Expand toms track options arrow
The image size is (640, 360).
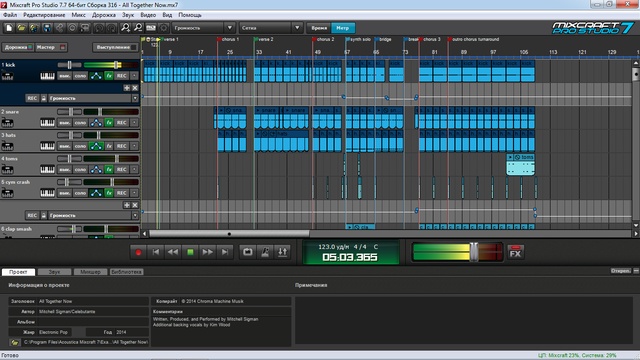click(x=134, y=169)
